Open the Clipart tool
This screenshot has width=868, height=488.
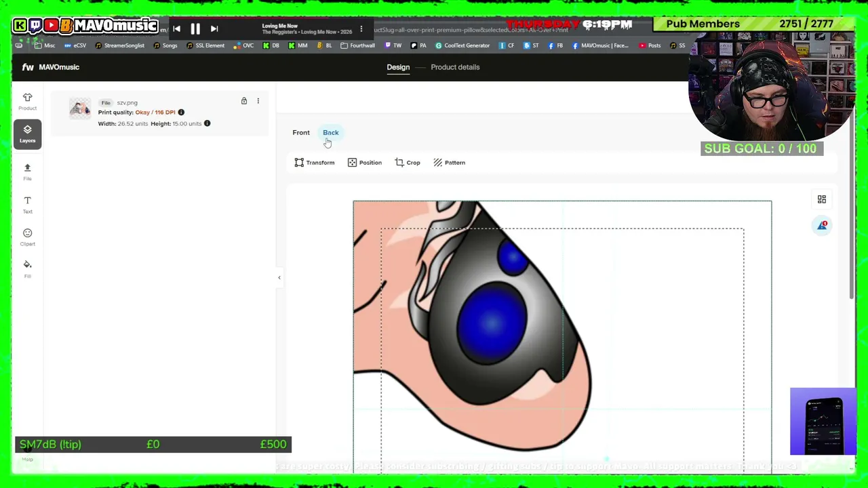27,237
